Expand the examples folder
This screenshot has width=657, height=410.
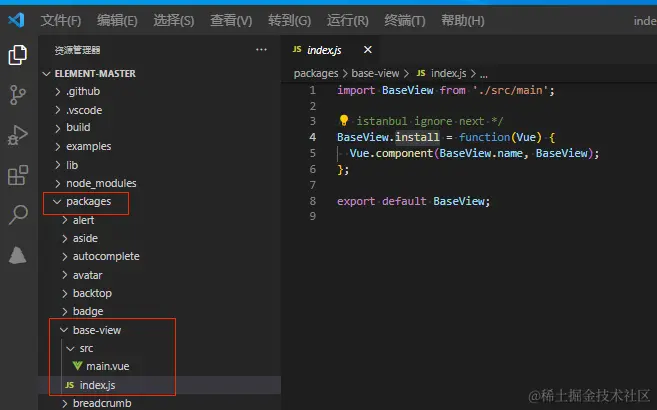(x=58, y=146)
